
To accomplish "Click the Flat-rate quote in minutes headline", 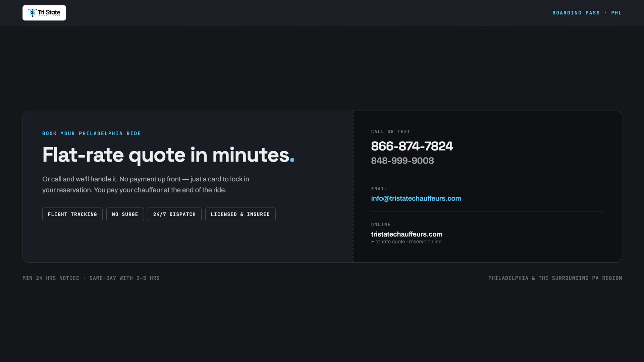I will point(168,155).
